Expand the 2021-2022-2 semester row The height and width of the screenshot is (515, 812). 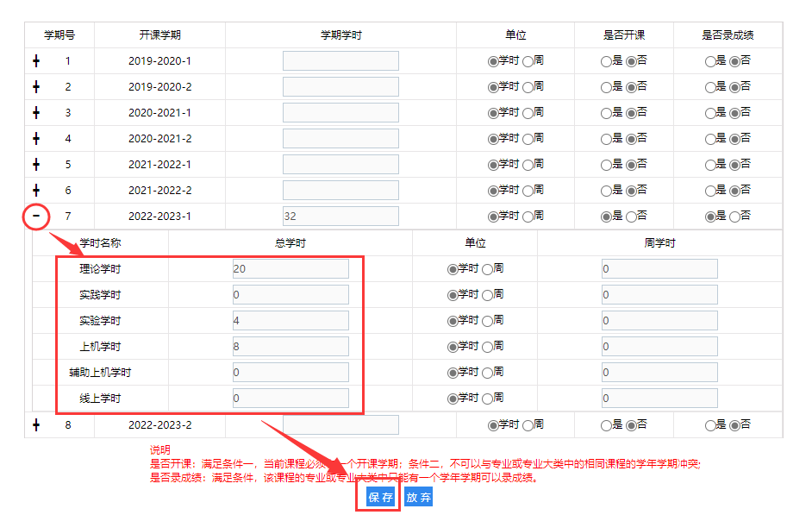(x=36, y=191)
